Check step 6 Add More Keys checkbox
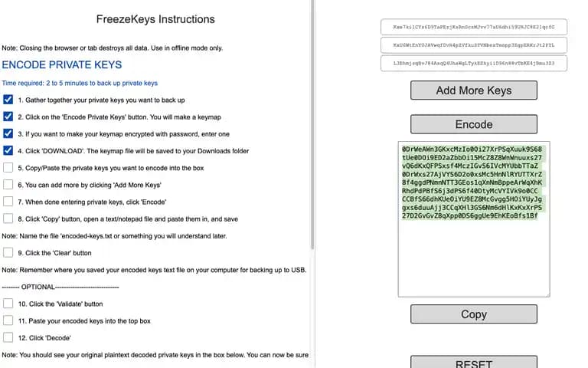588x368 pixels. pos(8,184)
